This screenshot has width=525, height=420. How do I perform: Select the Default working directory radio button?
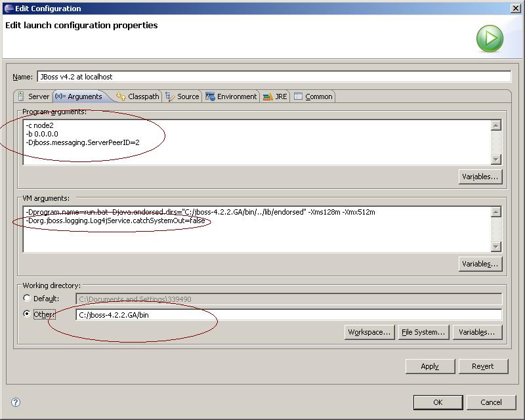pyautogui.click(x=27, y=298)
